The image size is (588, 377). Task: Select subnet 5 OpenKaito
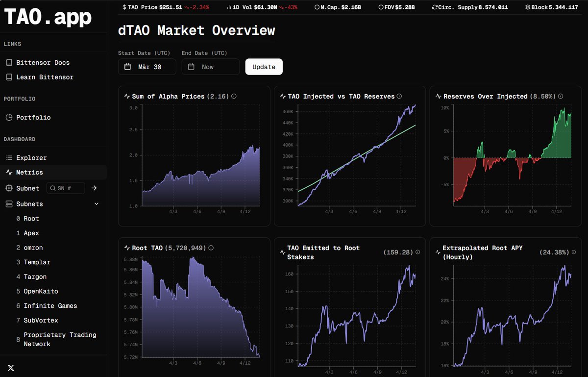click(x=37, y=291)
